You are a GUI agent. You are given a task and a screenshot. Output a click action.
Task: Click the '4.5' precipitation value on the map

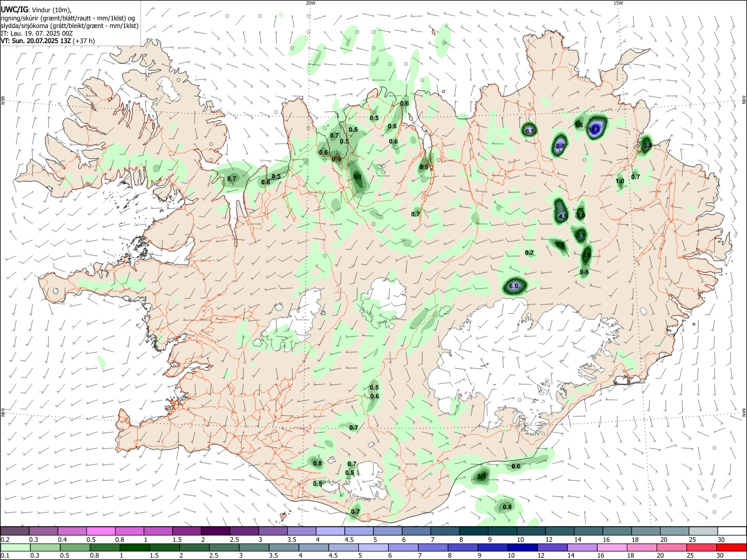563,216
